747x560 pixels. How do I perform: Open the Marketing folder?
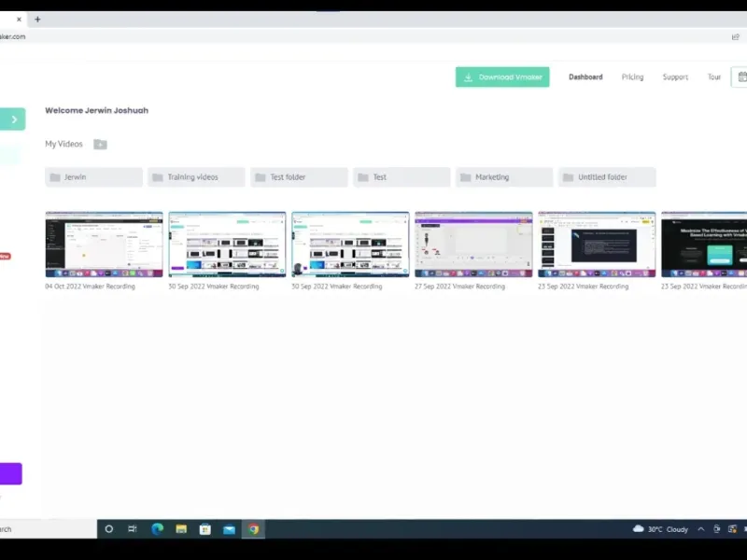click(x=504, y=177)
